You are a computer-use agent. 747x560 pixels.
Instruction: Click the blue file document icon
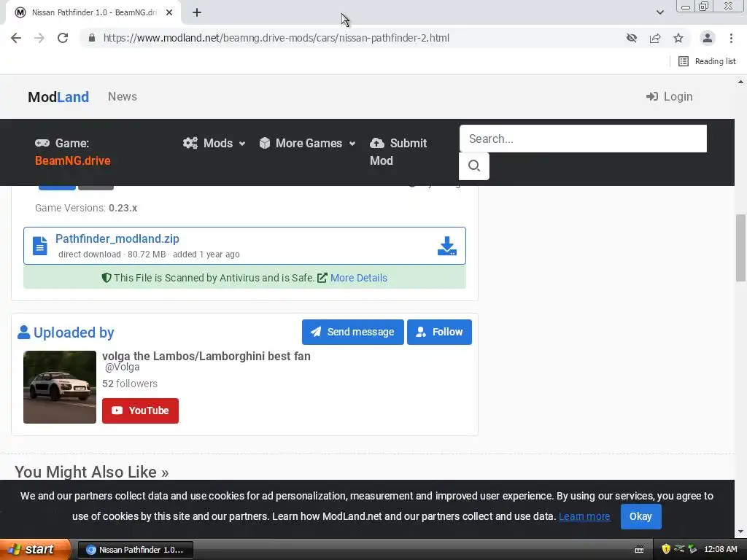pyautogui.click(x=40, y=246)
